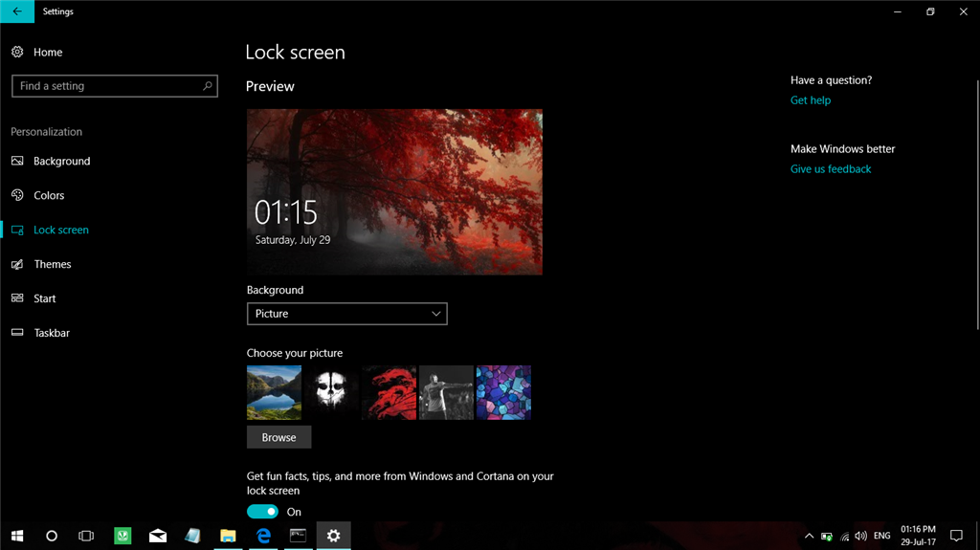Click the Colors palette icon in sidebar
This screenshot has width=980, height=550.
click(x=17, y=195)
